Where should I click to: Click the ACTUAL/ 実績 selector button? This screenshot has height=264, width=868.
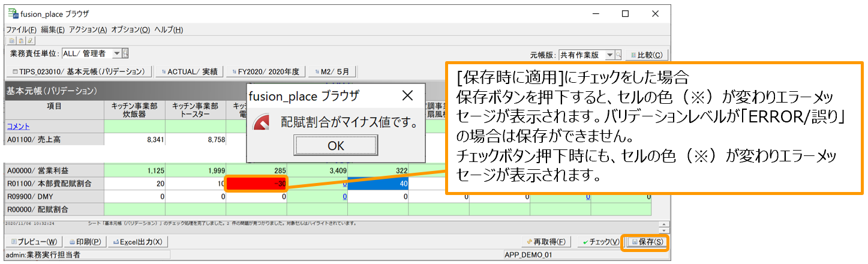(190, 71)
